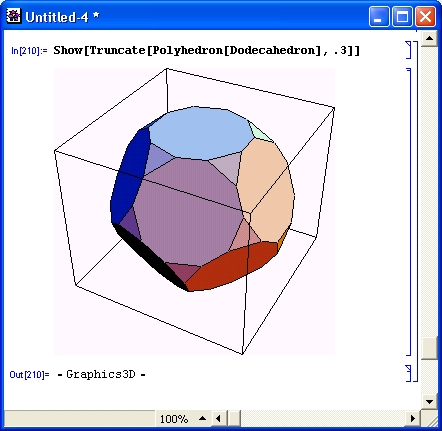The height and width of the screenshot is (431, 442).
Task: Select the Out[210] cell bracket
Action: click(x=409, y=373)
